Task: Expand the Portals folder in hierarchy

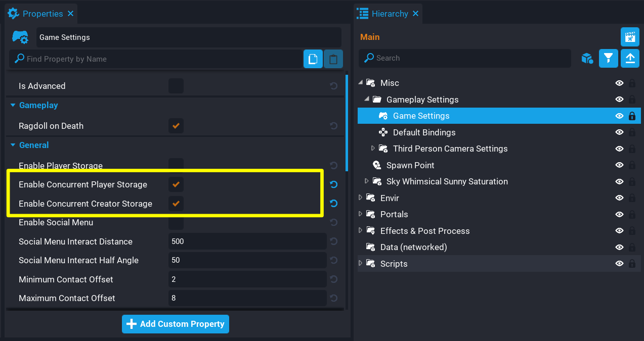Action: (x=360, y=214)
